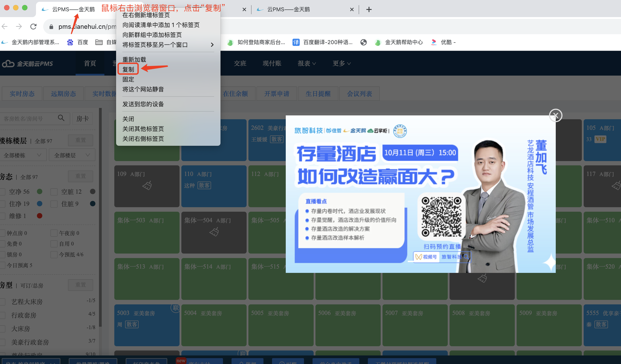621x364 pixels.
Task: Toggle the 空净 56 checkbox
Action: (x=3, y=192)
